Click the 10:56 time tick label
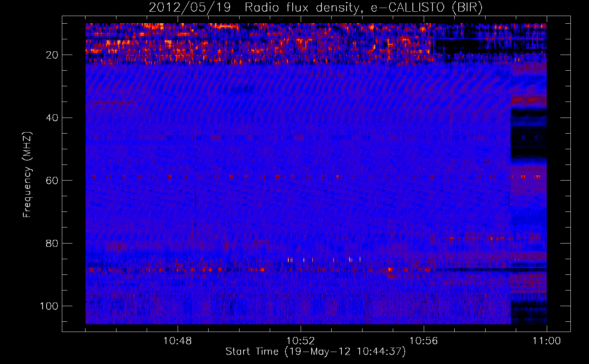 click(x=424, y=341)
